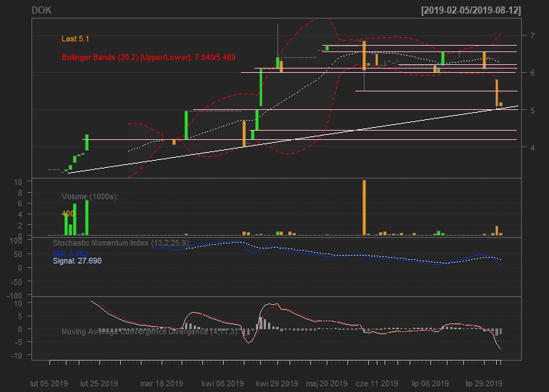Click the tallest orange volume bar in June
549x392 pixels.
click(x=364, y=207)
